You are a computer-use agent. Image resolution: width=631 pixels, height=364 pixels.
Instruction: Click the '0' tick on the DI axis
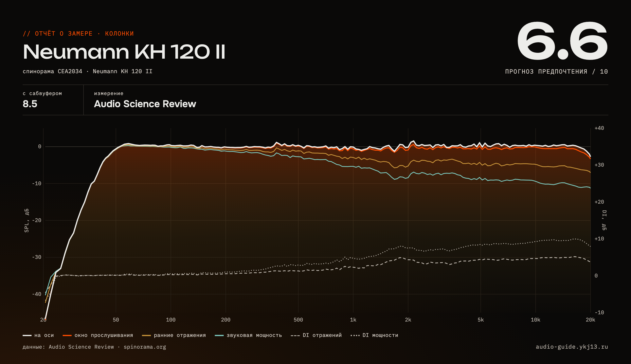[x=596, y=276]
